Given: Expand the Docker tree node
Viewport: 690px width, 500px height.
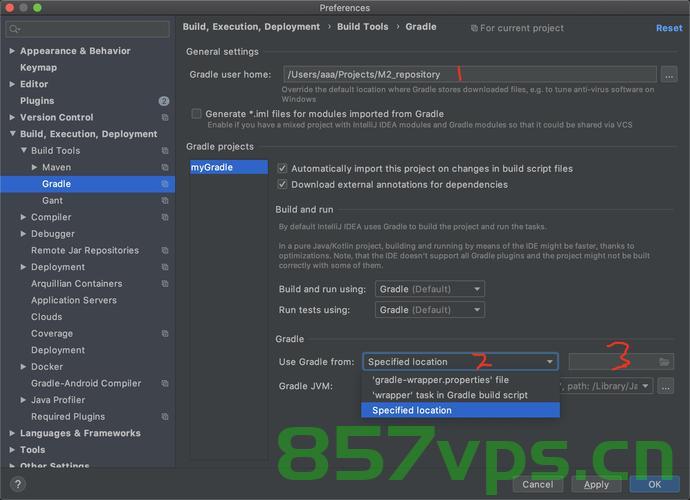Looking at the screenshot, I should pos(23,367).
